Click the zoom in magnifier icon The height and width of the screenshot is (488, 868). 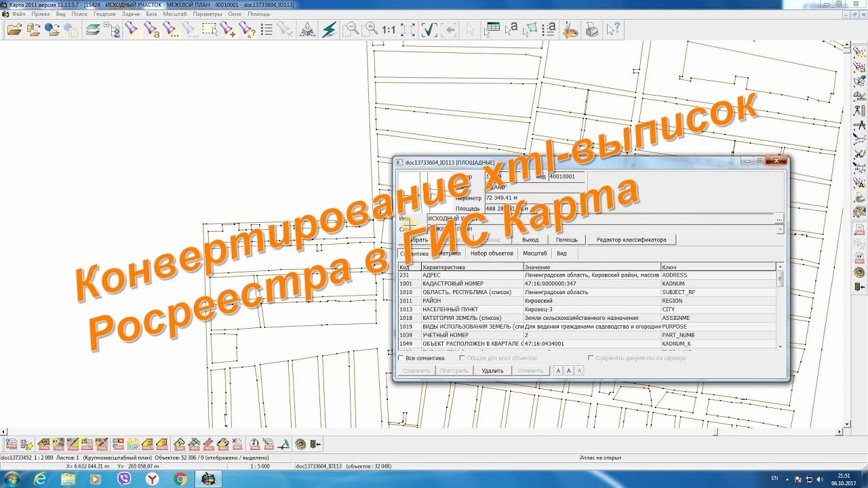[x=370, y=30]
